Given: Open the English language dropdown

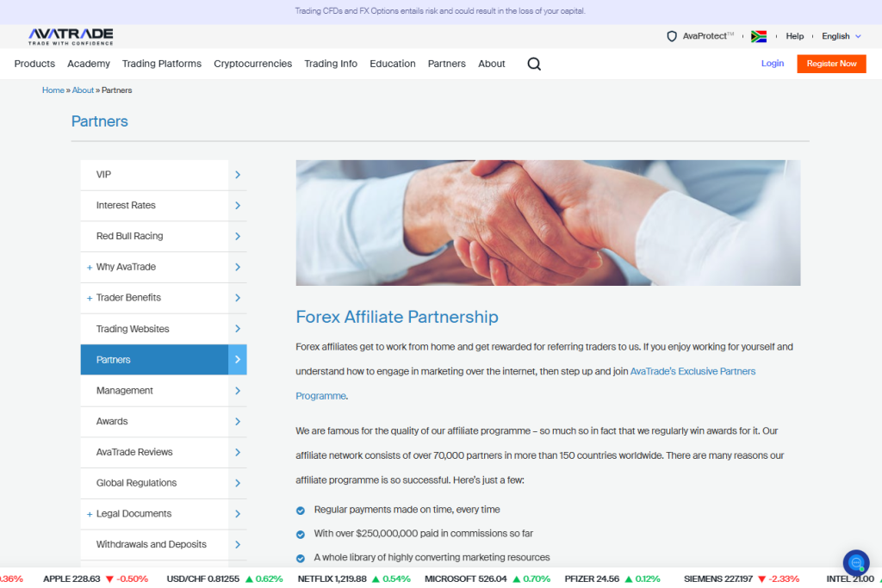Looking at the screenshot, I should (841, 36).
